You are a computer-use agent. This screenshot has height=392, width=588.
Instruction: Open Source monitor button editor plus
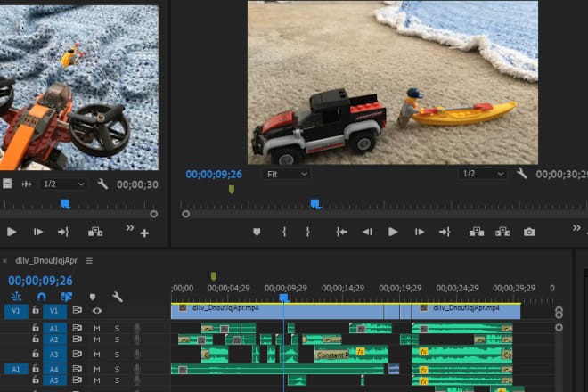144,233
